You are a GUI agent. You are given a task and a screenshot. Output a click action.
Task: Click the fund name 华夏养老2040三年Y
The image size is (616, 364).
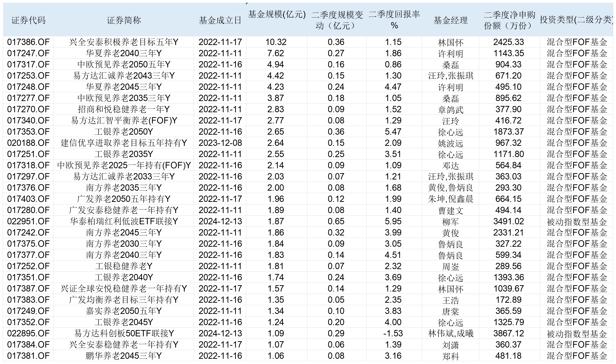[124, 53]
